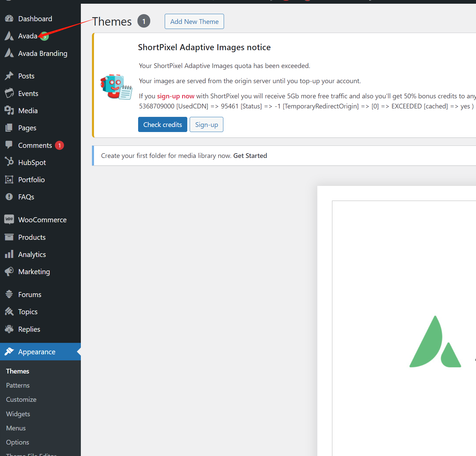The height and width of the screenshot is (456, 476).
Task: Click the Check credits button
Action: [x=163, y=124]
